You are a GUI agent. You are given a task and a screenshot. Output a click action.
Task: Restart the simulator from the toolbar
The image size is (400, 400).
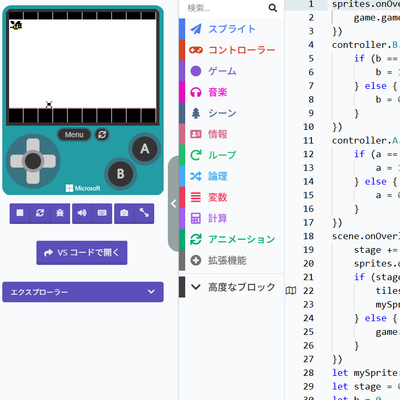click(40, 213)
